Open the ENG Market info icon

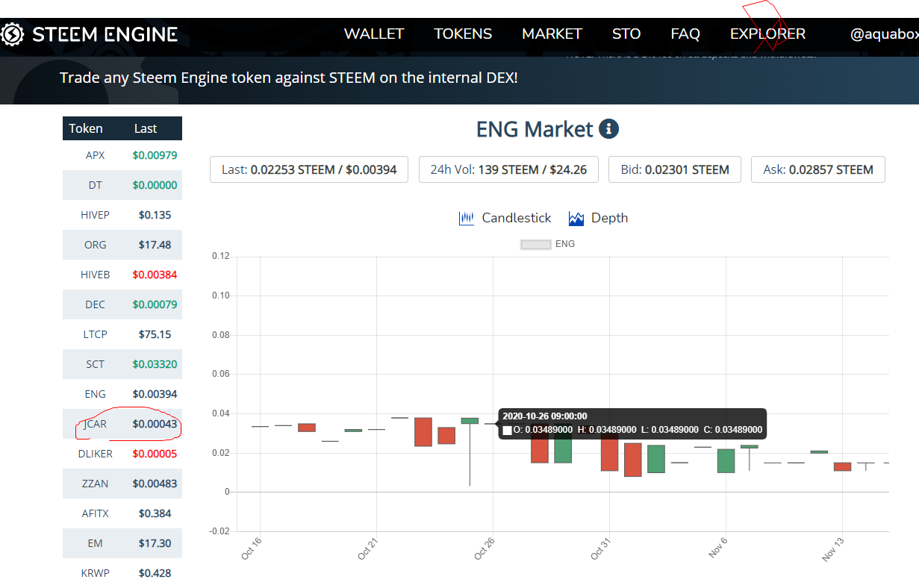(x=608, y=129)
